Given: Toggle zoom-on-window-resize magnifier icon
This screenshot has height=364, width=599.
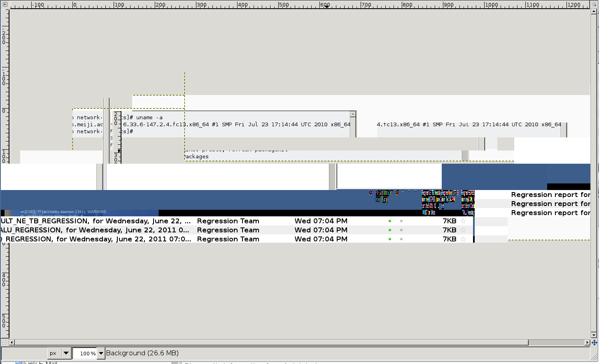Looking at the screenshot, I should click(594, 5).
